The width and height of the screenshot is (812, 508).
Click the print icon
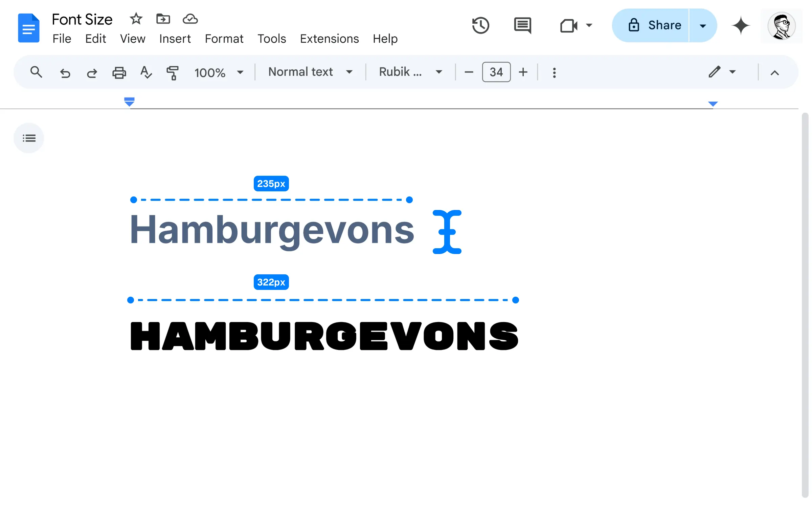[x=119, y=71]
